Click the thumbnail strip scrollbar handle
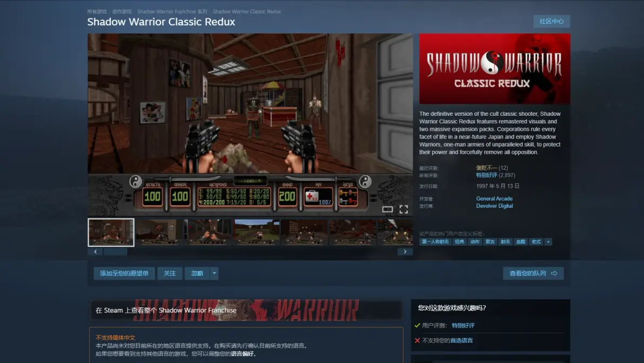 point(116,252)
